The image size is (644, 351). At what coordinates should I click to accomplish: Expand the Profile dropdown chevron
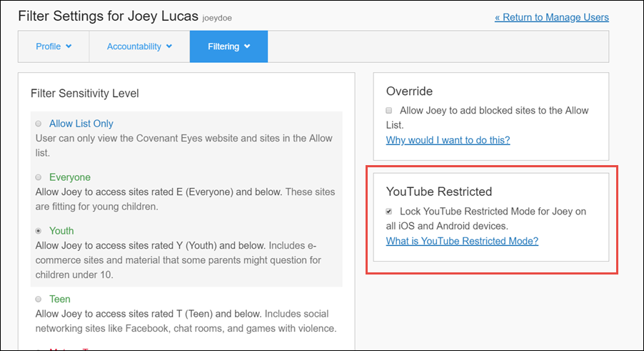click(69, 46)
